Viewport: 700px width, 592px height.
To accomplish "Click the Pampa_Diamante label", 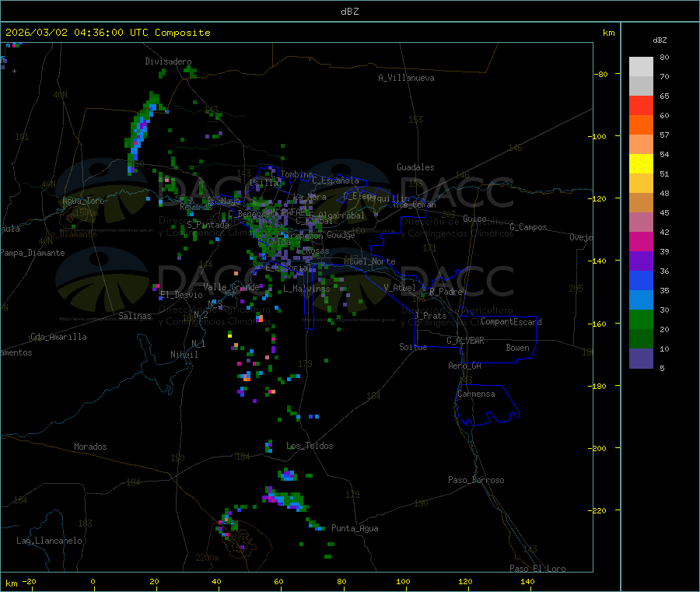I will 33,253.
